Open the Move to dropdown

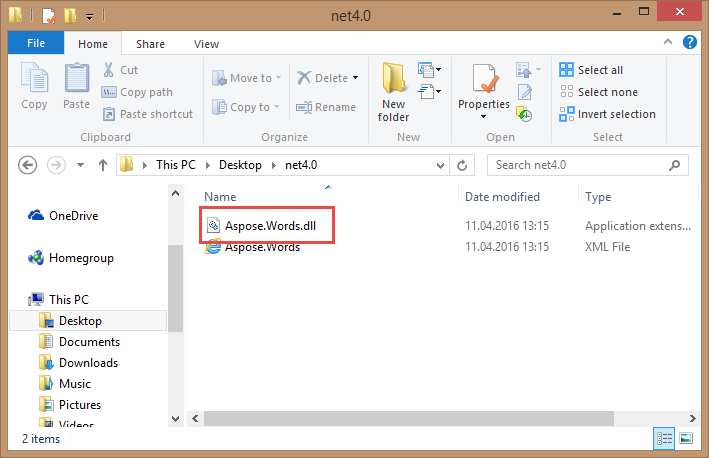(x=247, y=78)
